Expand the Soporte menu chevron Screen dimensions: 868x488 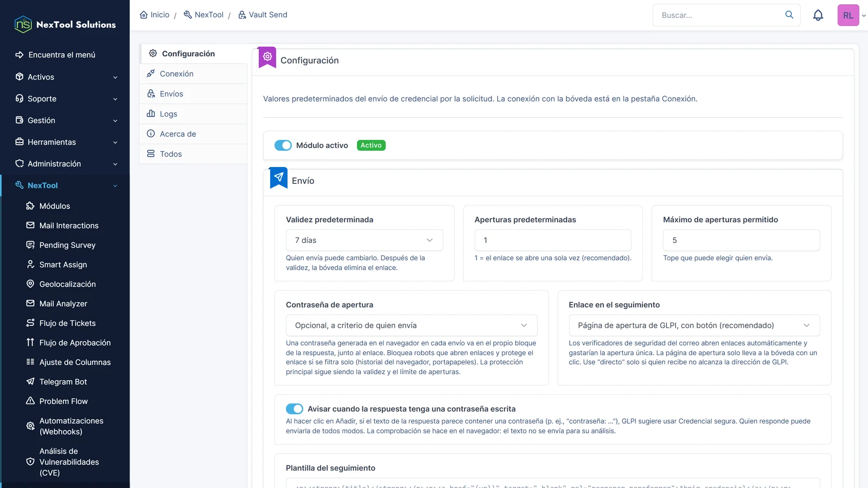115,99
